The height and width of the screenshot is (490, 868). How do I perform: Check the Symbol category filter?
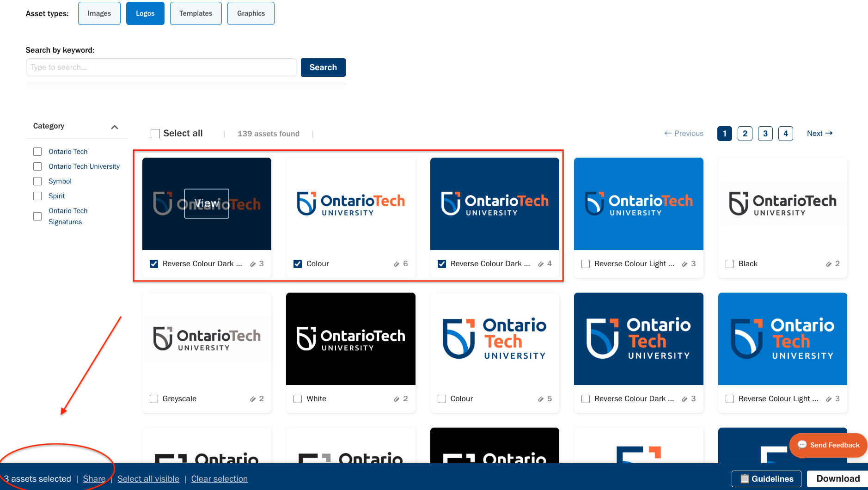(x=37, y=181)
